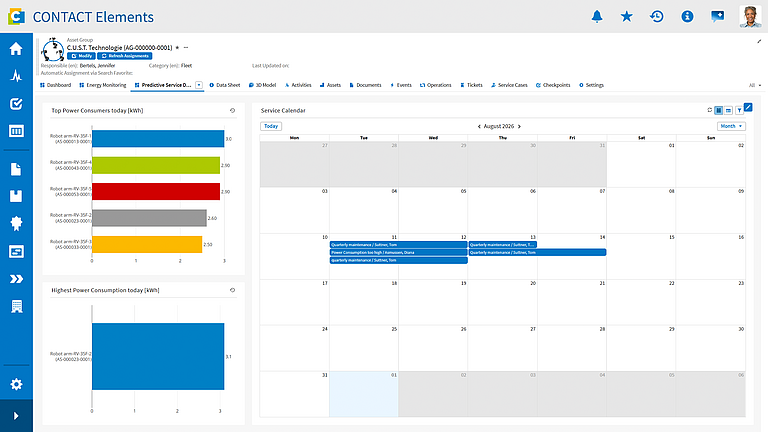Open the puzzle piece sidebar icon
This screenshot has height=432, width=768.
16,223
